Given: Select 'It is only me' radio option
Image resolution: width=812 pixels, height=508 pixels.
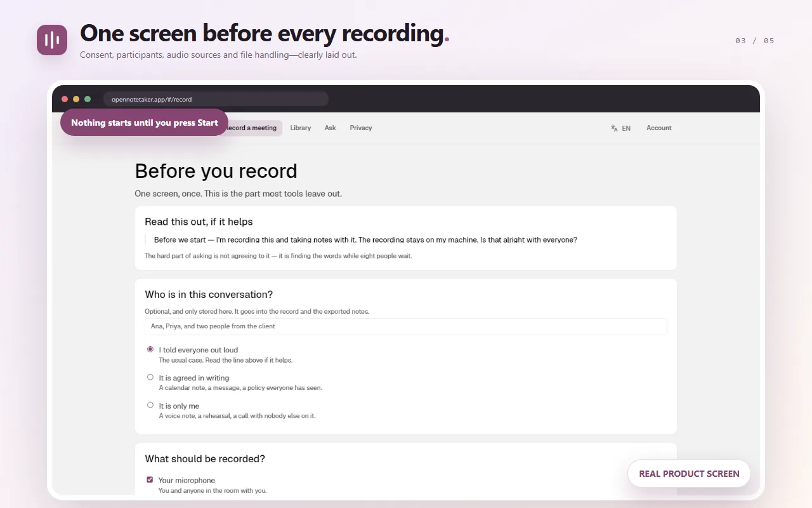Looking at the screenshot, I should coord(150,405).
